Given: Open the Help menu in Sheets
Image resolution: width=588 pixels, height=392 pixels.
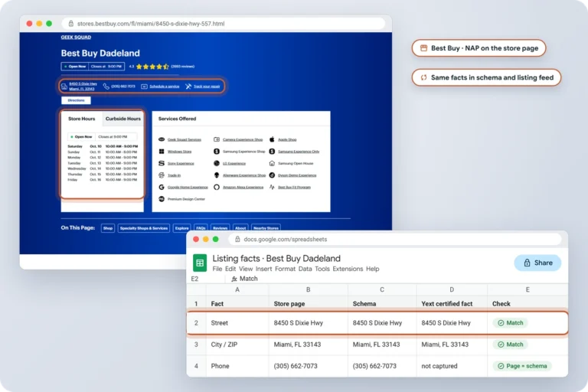Looking at the screenshot, I should point(372,269).
